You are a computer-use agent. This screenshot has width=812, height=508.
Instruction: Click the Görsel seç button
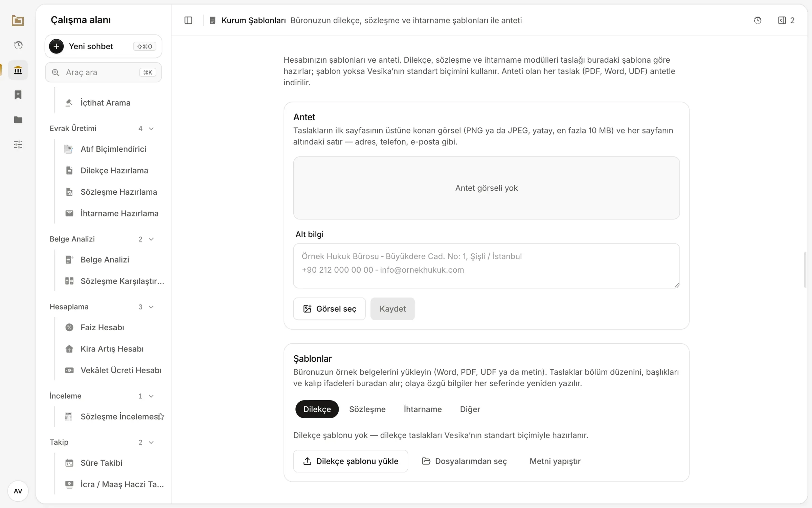pyautogui.click(x=330, y=309)
